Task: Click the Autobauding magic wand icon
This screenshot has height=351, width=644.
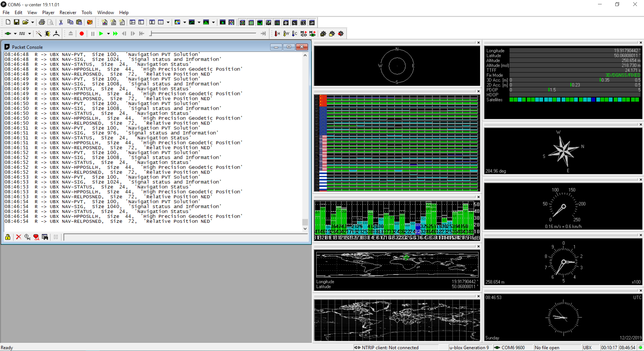Action: coord(39,33)
